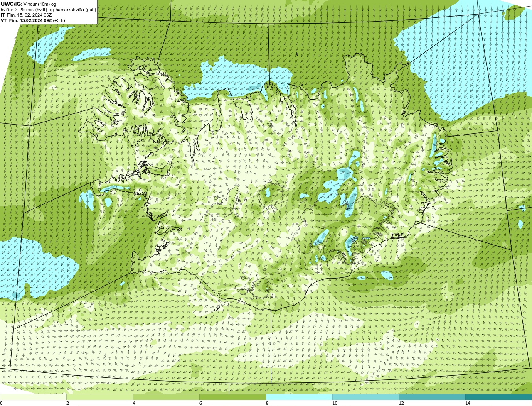
Task: Click the "6" label on the wind scale
Action: pyautogui.click(x=200, y=403)
